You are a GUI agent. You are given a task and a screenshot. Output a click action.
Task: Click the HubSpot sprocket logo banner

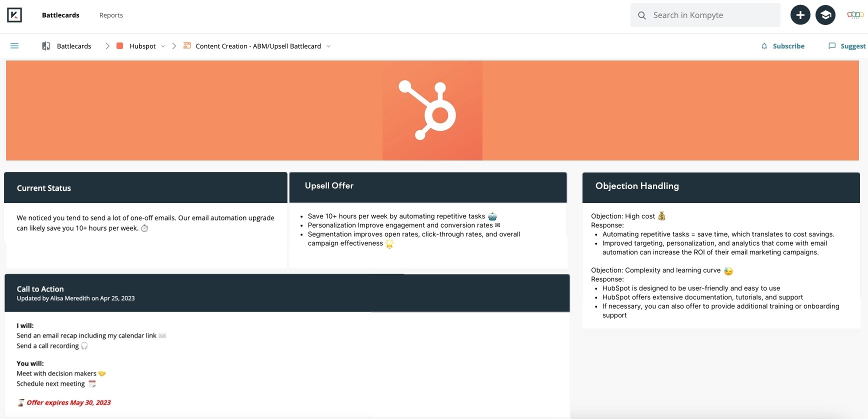(x=432, y=110)
